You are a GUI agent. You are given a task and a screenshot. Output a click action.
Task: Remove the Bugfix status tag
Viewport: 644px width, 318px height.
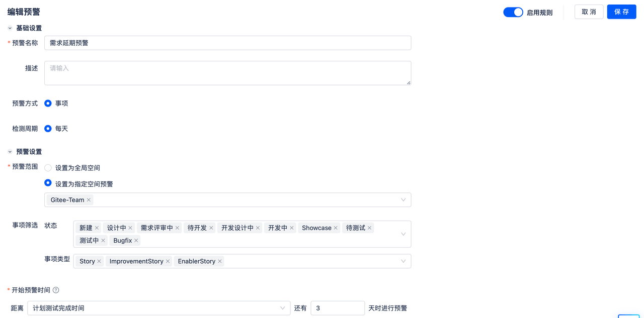[136, 241]
